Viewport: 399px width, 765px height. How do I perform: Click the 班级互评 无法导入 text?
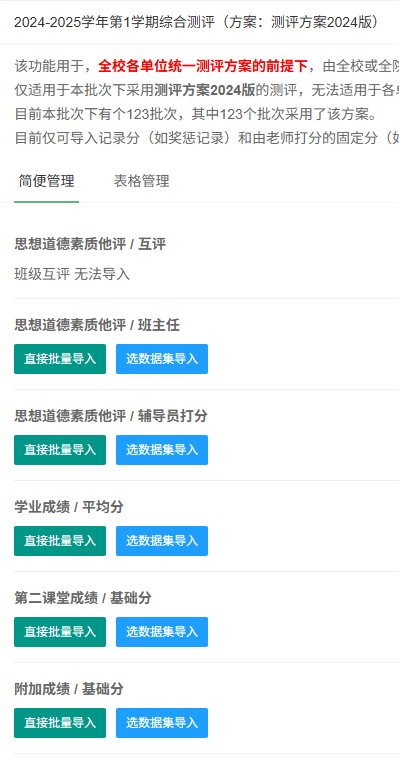click(x=72, y=274)
